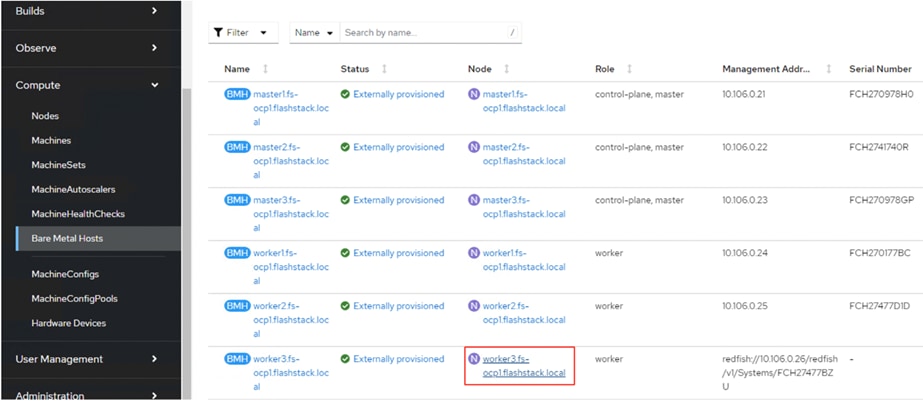
Task: Sort the table by the Status column
Action: coord(385,69)
